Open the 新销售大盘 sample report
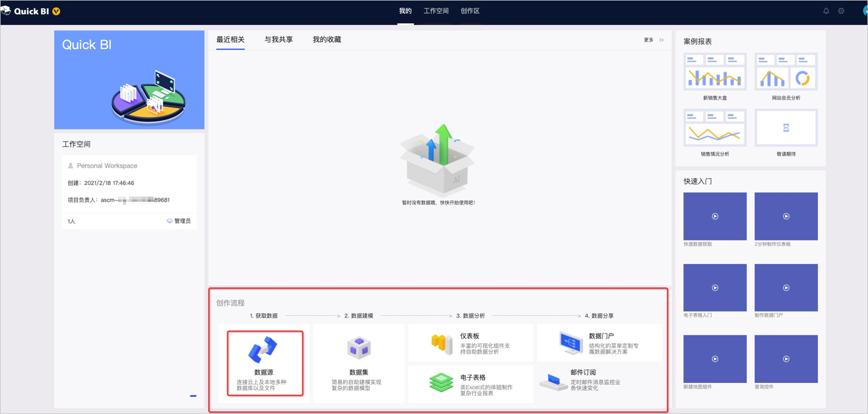The image size is (868, 414). click(715, 72)
